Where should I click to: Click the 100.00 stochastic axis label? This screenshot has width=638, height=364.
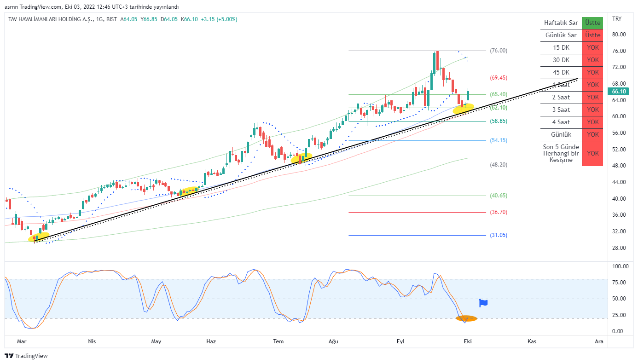pos(621,266)
